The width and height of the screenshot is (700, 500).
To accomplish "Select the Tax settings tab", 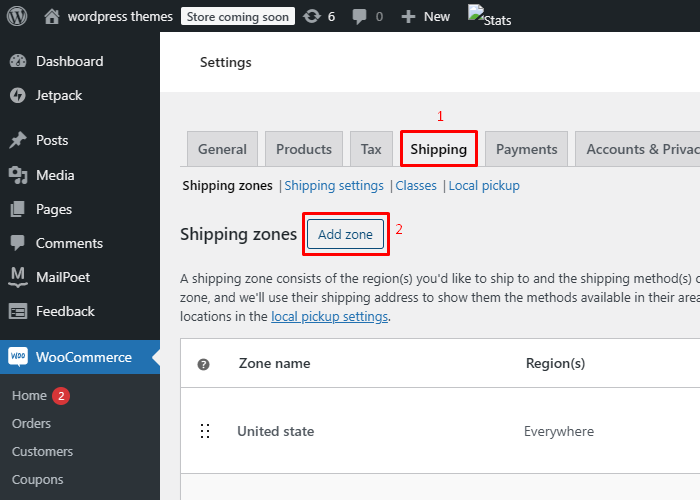I will (371, 149).
